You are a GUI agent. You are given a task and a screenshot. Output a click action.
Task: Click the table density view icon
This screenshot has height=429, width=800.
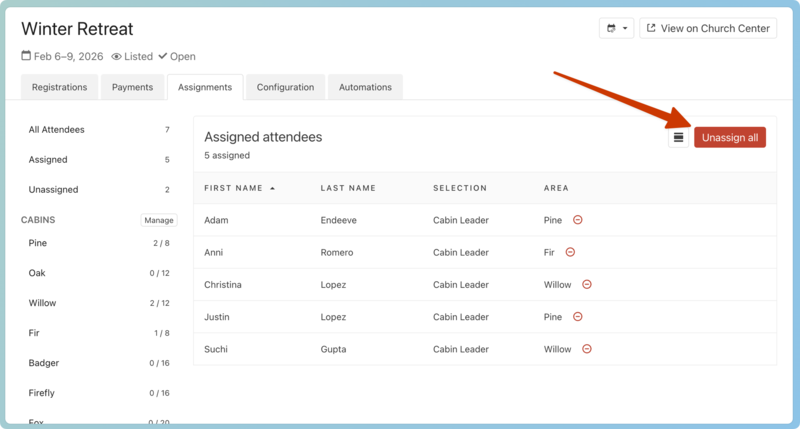click(x=678, y=137)
